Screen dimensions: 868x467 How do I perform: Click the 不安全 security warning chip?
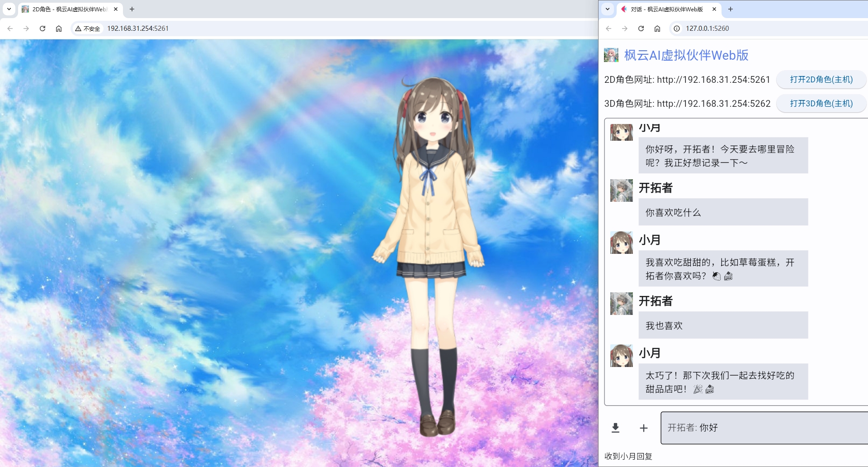(x=88, y=29)
